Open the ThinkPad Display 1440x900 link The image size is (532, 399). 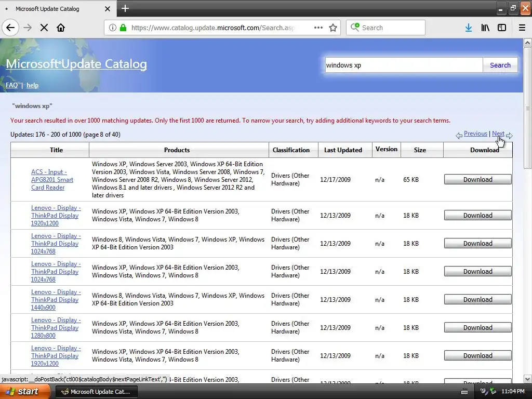[x=56, y=300]
